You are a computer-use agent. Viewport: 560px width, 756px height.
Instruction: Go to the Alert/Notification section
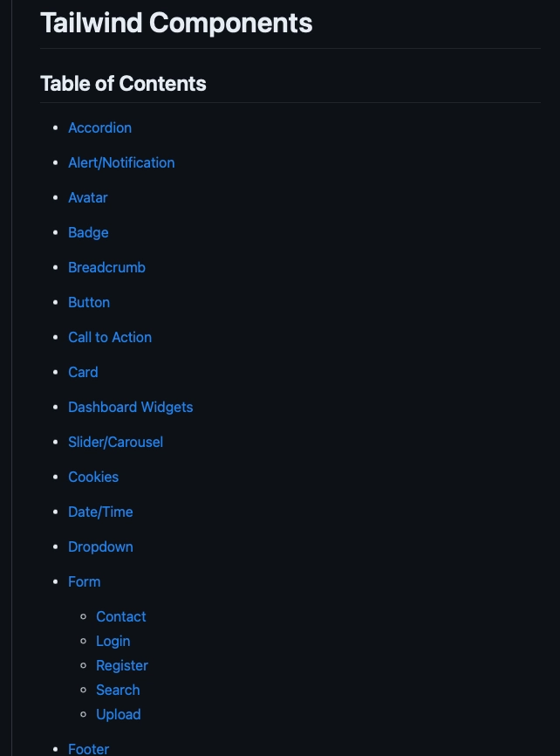point(121,162)
